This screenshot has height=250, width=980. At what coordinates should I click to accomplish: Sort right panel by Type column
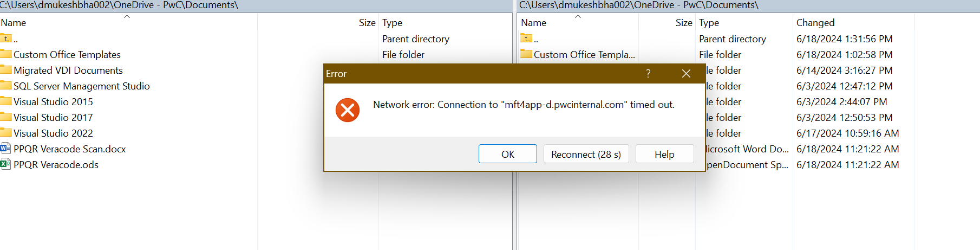[709, 23]
